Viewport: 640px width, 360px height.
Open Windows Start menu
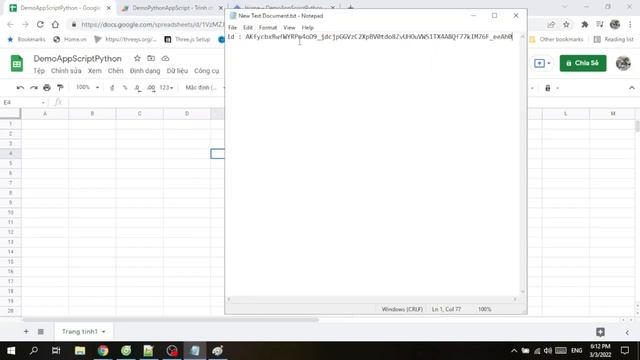tap(11, 351)
